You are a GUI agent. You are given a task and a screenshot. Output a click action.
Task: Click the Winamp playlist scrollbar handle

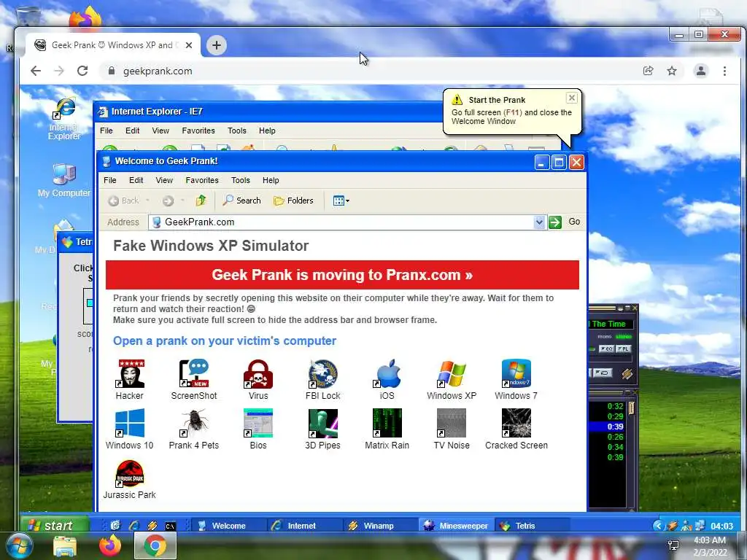(631, 408)
